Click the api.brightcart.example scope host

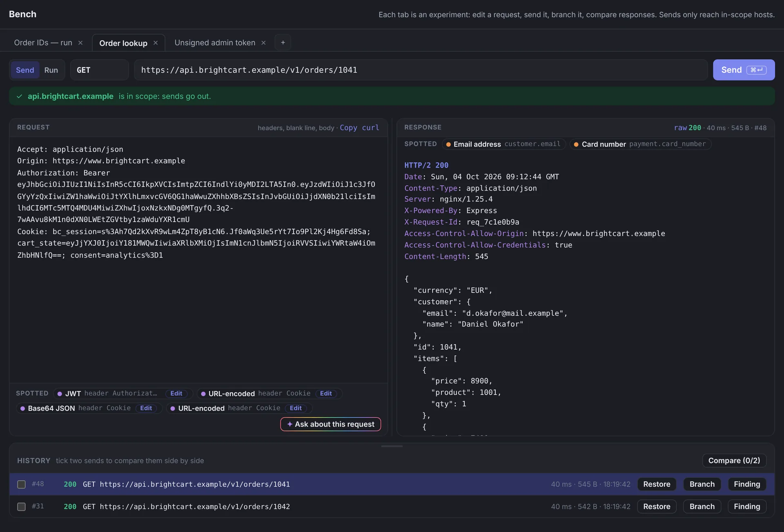[x=71, y=96]
